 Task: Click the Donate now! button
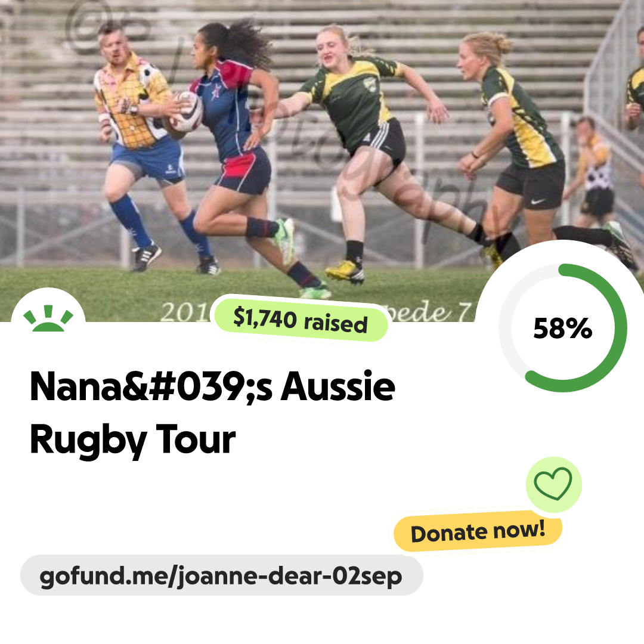click(478, 532)
